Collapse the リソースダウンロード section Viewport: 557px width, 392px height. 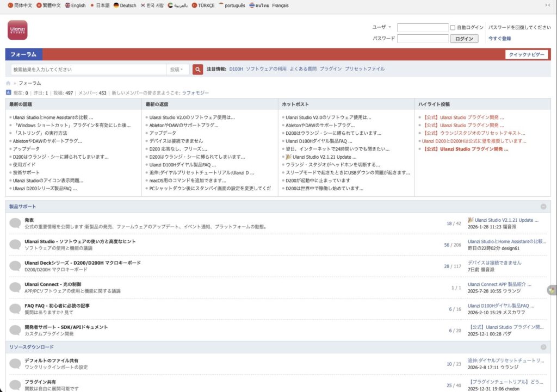coord(543,347)
